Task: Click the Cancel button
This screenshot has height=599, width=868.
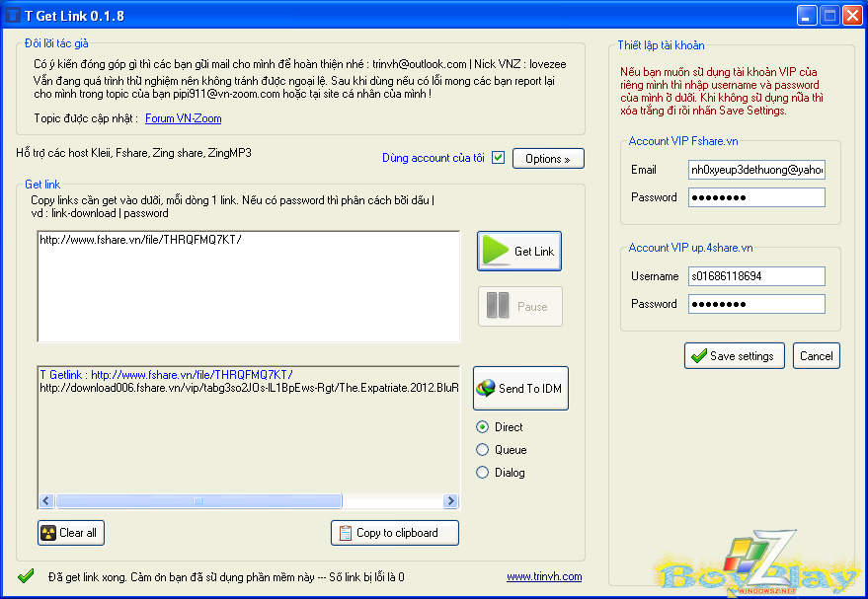Action: pos(817,355)
